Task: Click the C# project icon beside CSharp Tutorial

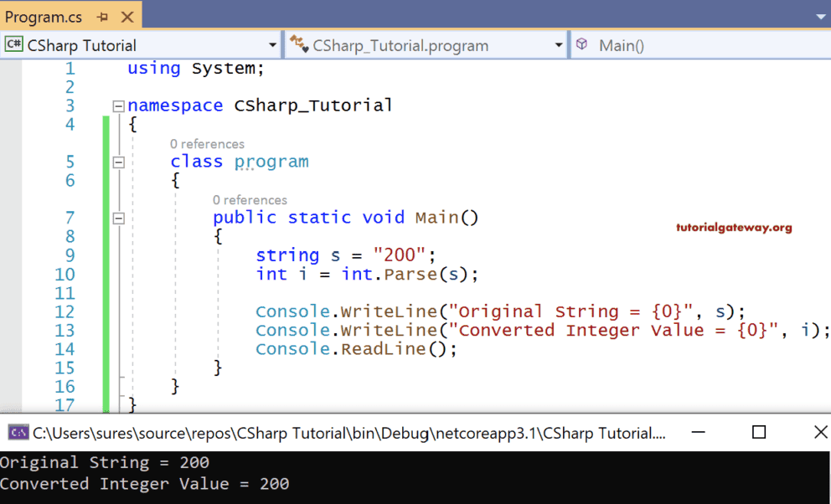Action: (x=13, y=44)
